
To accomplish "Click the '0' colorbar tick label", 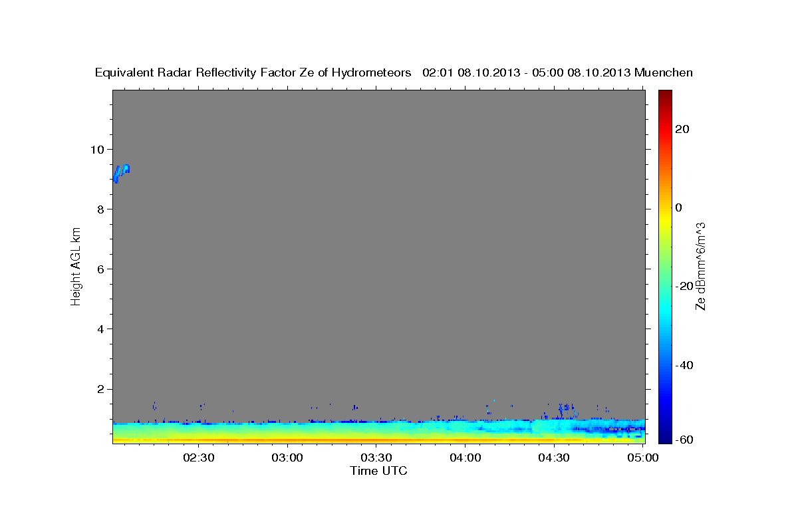I will (x=678, y=207).
